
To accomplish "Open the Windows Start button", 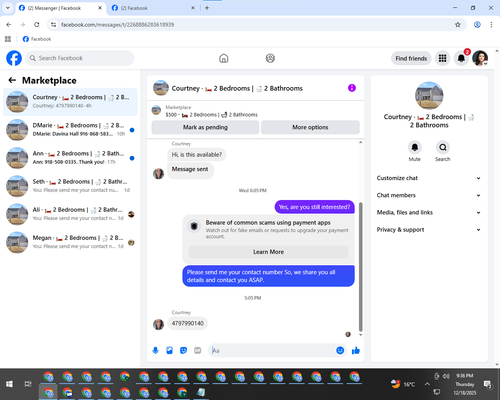I will click(9, 384).
